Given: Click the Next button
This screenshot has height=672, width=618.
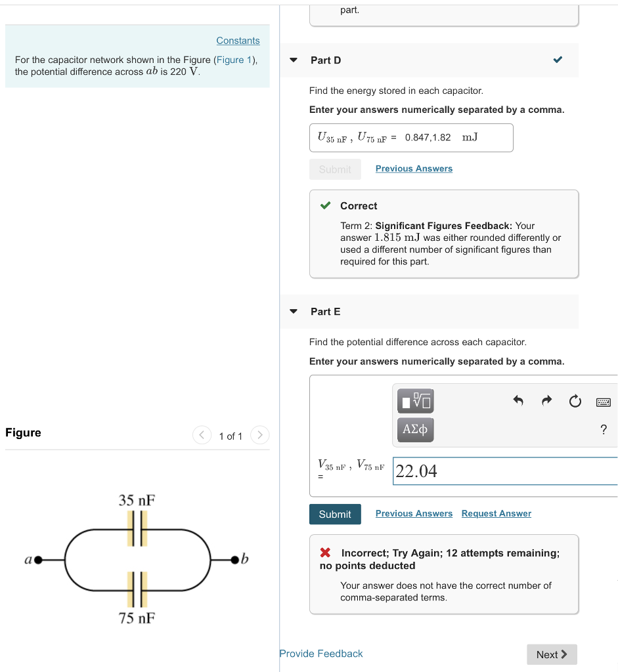Looking at the screenshot, I should click(x=551, y=654).
